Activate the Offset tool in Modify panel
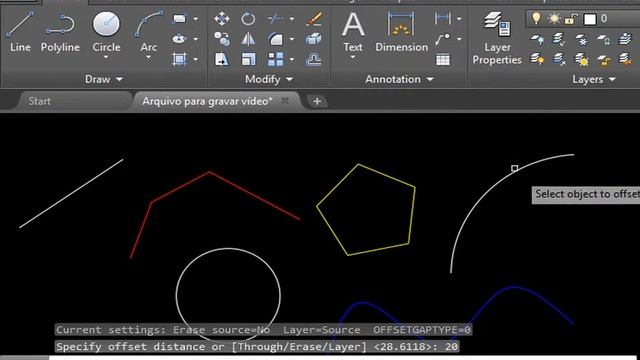Image resolution: width=640 pixels, height=360 pixels. 313,60
